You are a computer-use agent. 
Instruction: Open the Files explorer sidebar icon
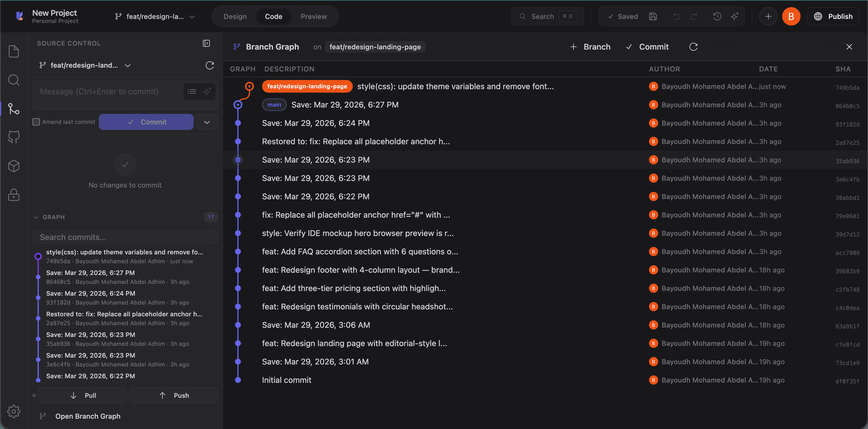point(13,51)
